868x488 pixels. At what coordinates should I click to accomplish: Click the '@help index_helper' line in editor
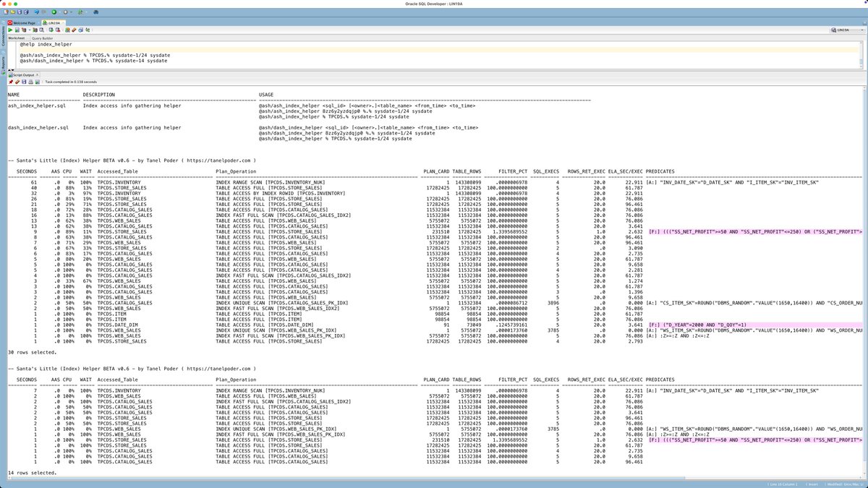pos(46,45)
